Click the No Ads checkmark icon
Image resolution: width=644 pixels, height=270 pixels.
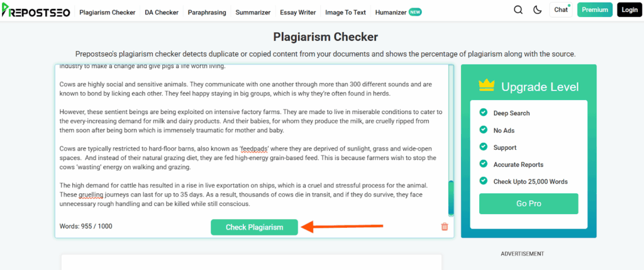coord(484,130)
